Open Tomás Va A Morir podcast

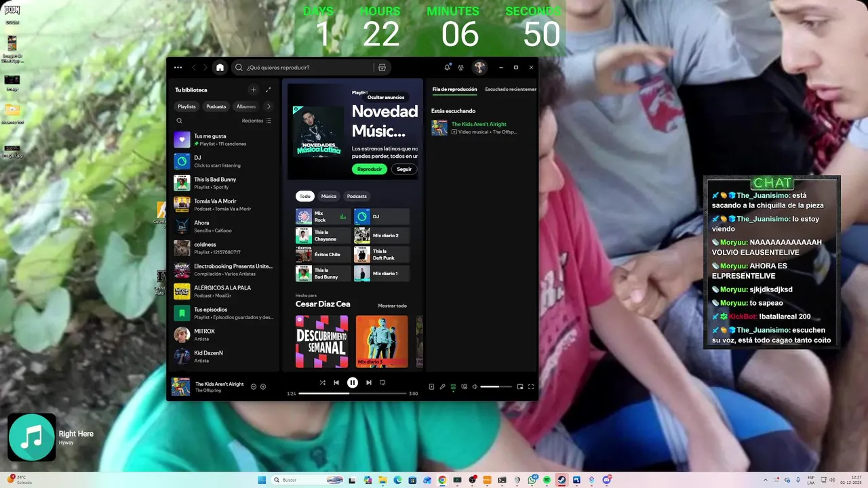pyautogui.click(x=224, y=205)
